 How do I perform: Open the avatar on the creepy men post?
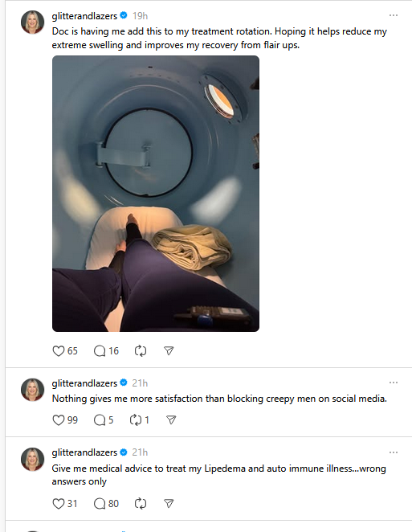[33, 390]
